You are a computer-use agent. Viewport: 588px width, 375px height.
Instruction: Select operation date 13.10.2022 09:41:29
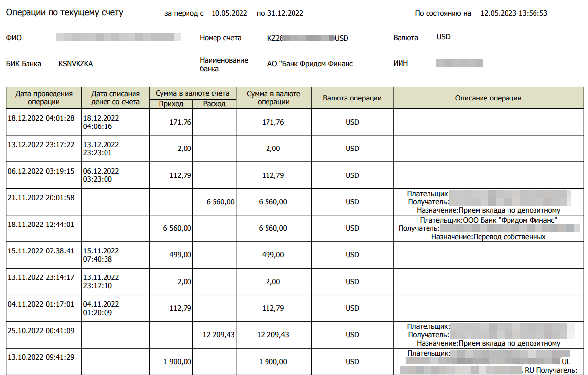tap(41, 357)
